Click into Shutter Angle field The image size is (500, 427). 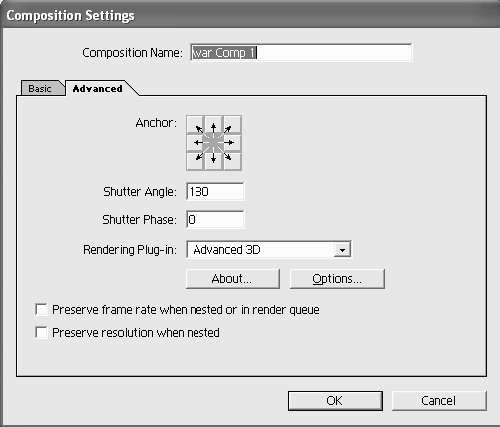(x=215, y=192)
